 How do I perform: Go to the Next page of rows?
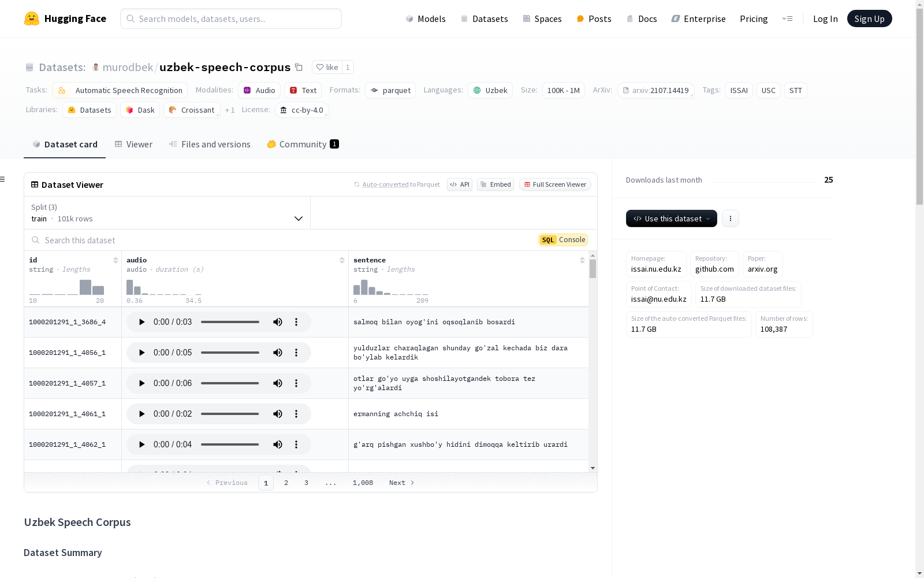402,483
